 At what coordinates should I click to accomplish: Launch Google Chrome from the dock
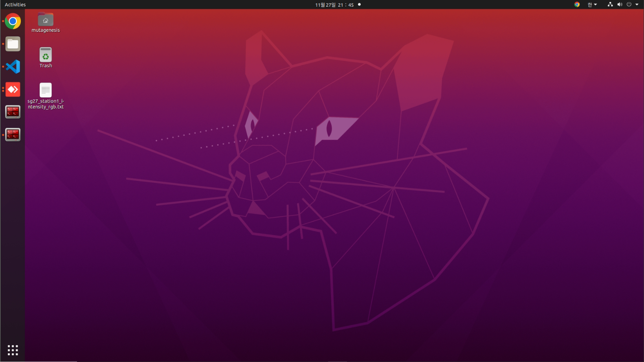[13, 21]
